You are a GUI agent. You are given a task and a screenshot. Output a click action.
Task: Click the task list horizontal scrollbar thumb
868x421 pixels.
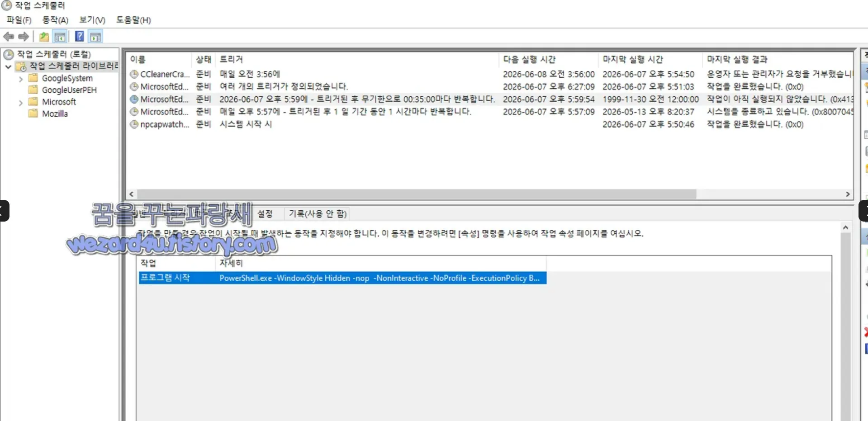pyautogui.click(x=417, y=194)
